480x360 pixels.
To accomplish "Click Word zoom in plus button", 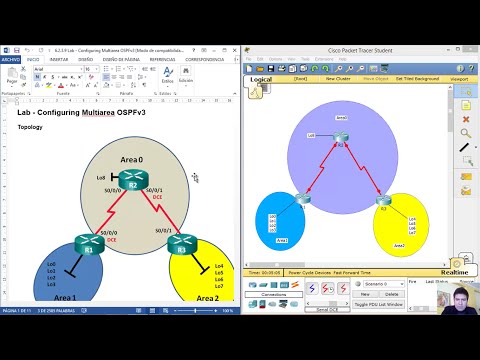I will pos(216,311).
